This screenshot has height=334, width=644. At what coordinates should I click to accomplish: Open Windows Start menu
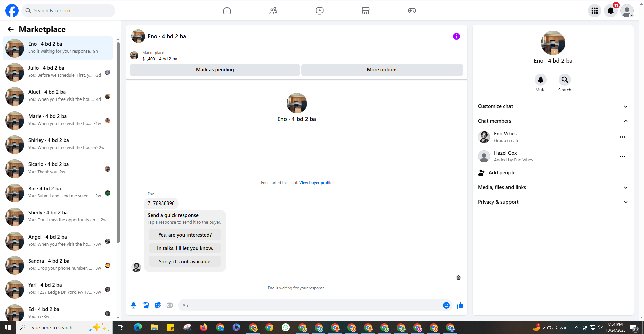point(8,327)
